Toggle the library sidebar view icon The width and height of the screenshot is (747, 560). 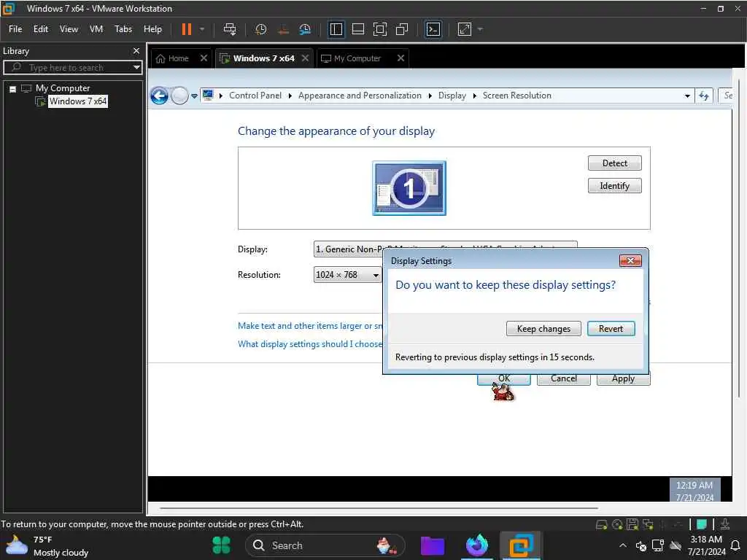(336, 29)
